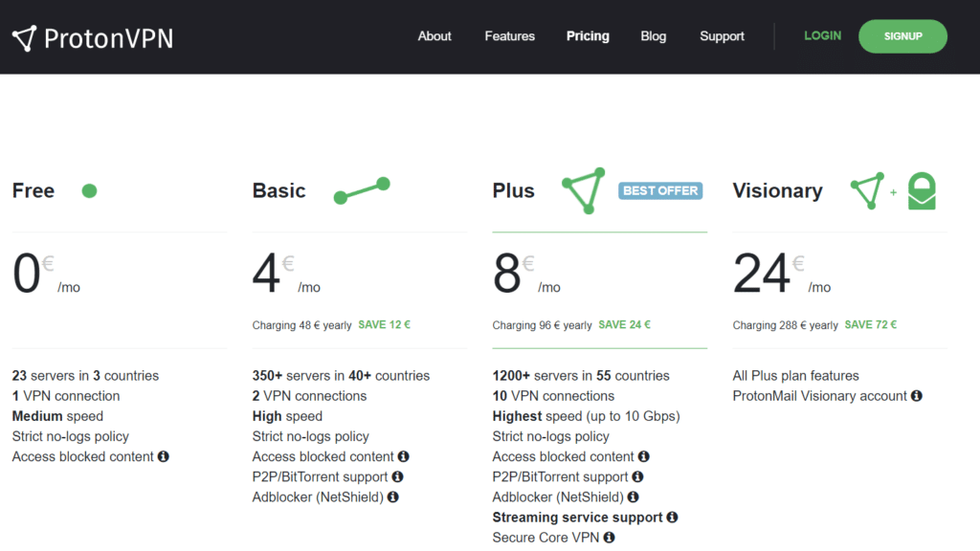Click info icon for Free Access blocked content

[163, 456]
